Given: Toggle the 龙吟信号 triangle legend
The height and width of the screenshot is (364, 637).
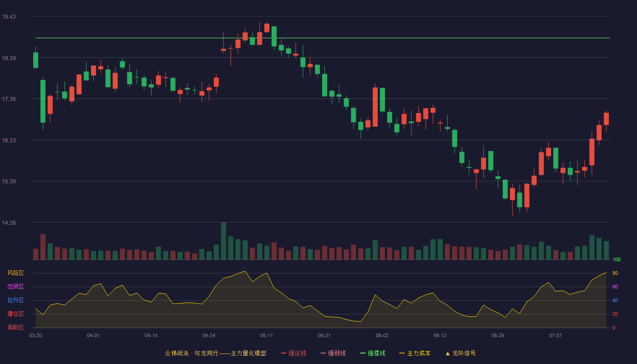Looking at the screenshot, I should pyautogui.click(x=460, y=353).
